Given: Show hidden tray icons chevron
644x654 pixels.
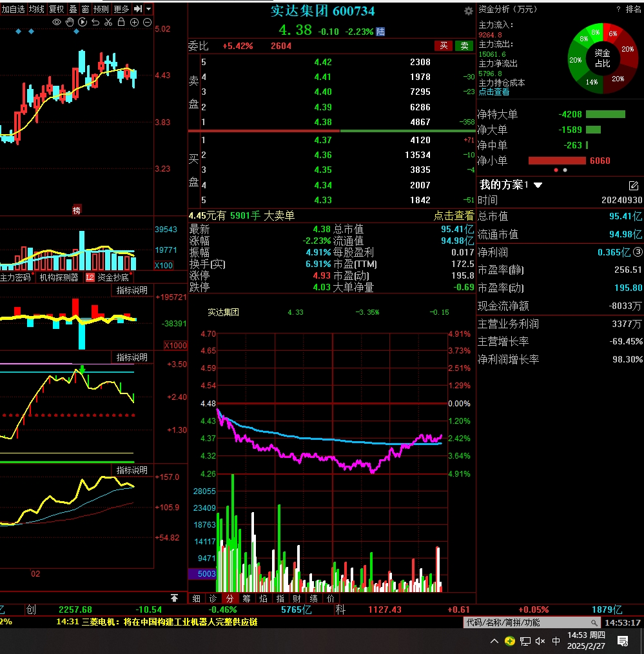Looking at the screenshot, I should [x=494, y=641].
